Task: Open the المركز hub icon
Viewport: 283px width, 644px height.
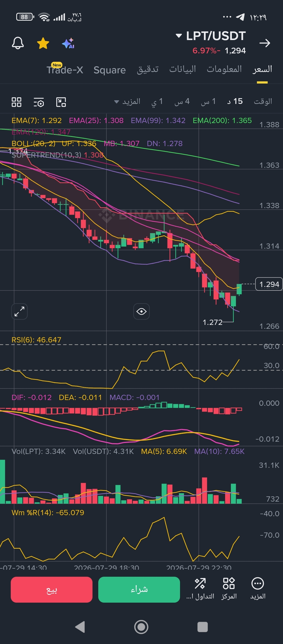Action: click(x=229, y=589)
